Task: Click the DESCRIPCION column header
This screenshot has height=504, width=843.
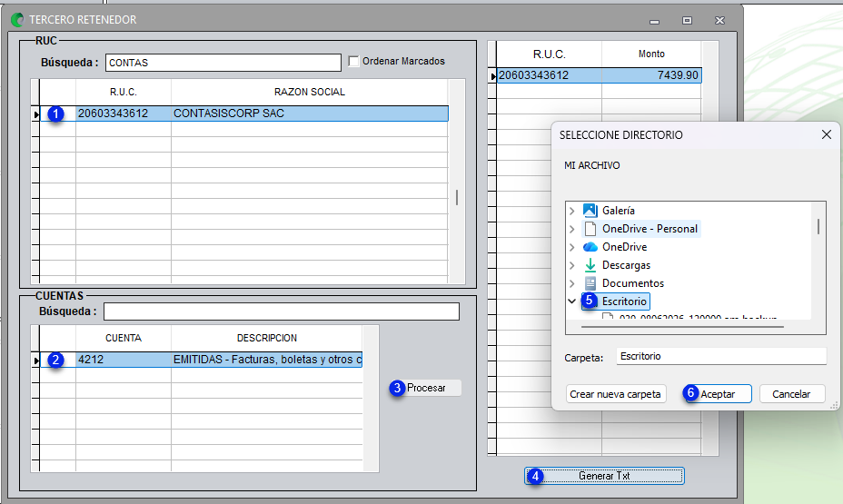Action: click(267, 338)
